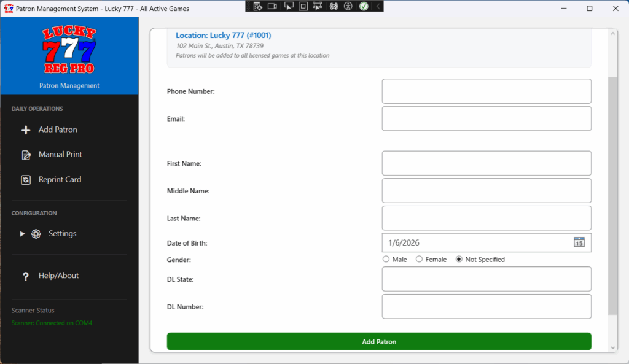The height and width of the screenshot is (364, 629).
Task: Close the Patron Management System window
Action: coord(615,9)
